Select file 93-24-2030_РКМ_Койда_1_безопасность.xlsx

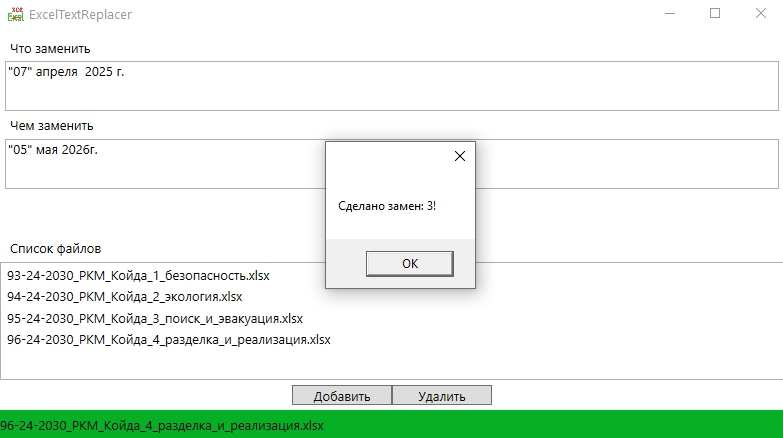(138, 276)
